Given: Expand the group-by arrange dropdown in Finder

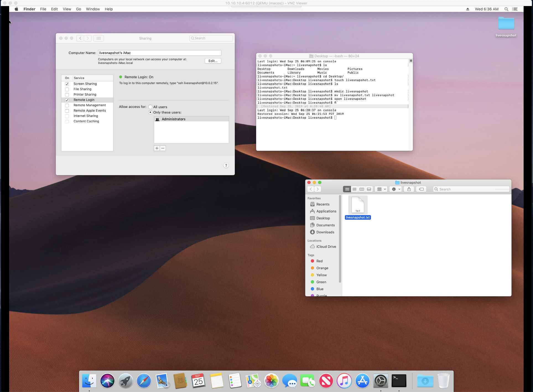Looking at the screenshot, I should click(x=381, y=189).
